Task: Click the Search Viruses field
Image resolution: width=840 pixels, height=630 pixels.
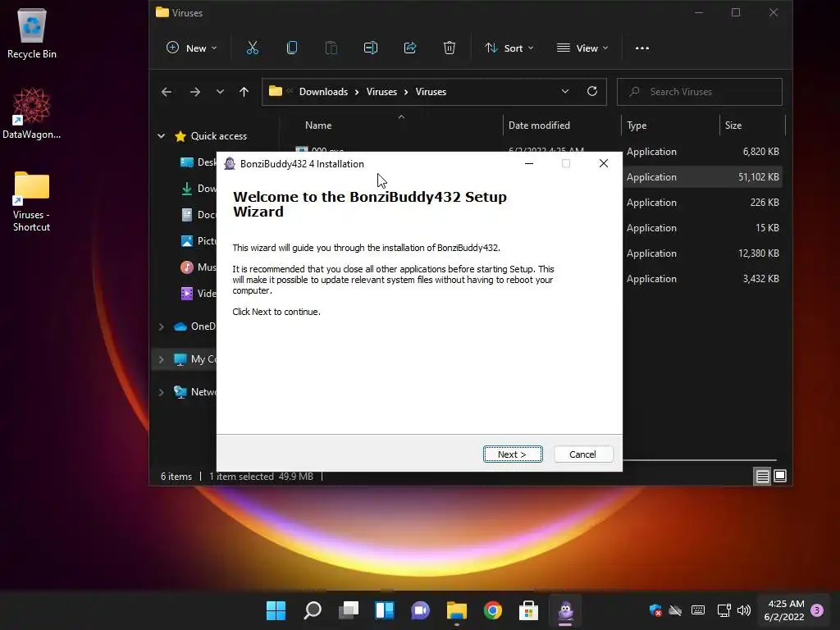Action: (700, 92)
